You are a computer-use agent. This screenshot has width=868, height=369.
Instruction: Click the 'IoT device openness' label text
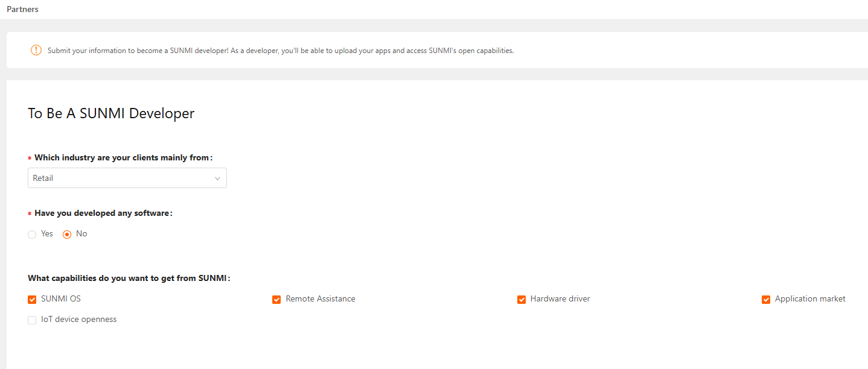click(78, 320)
